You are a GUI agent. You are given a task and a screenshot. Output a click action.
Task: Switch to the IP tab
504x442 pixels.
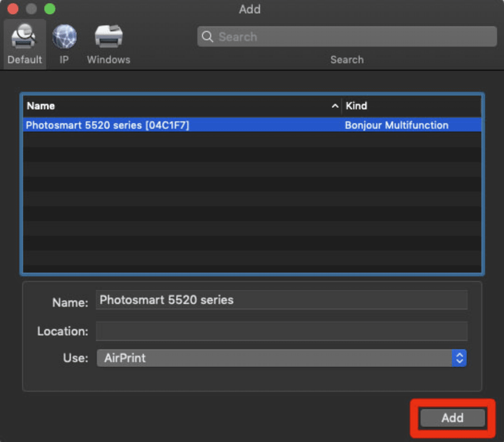click(x=64, y=43)
